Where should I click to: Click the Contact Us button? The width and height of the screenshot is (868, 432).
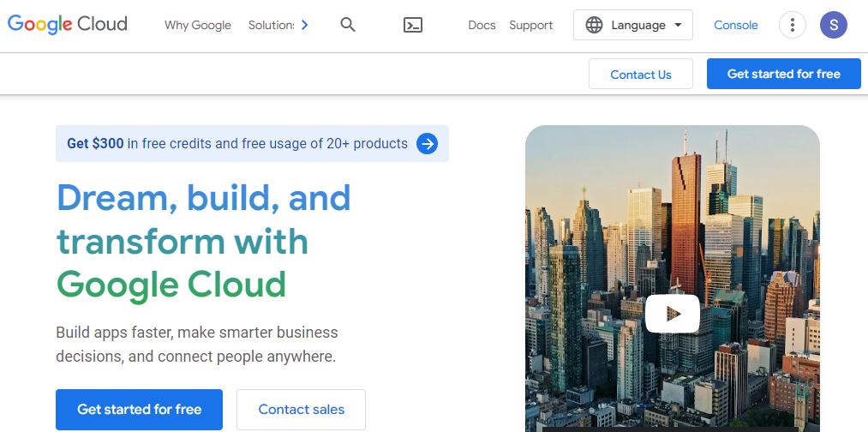640,75
